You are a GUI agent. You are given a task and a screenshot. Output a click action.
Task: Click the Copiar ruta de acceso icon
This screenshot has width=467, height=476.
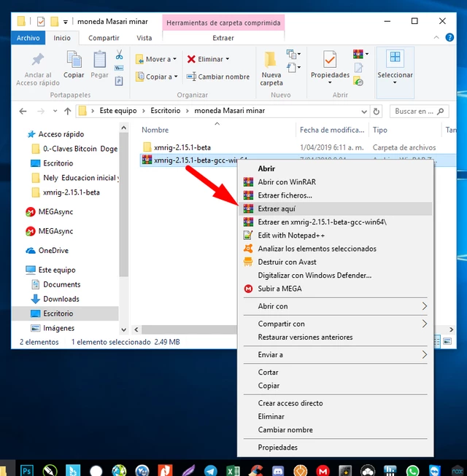[x=119, y=68]
